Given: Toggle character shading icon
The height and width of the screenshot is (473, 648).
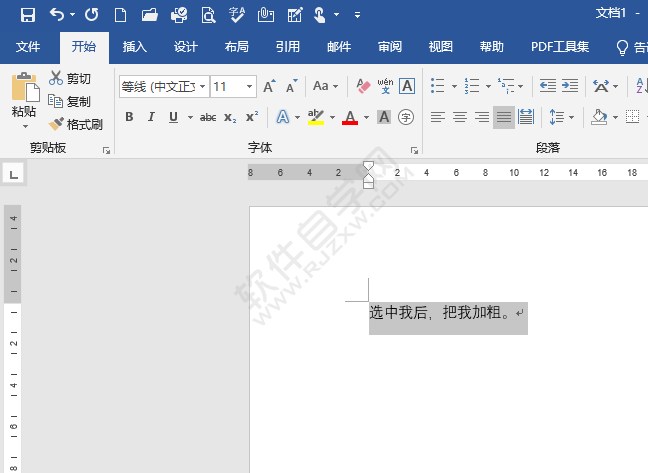Looking at the screenshot, I should (384, 117).
